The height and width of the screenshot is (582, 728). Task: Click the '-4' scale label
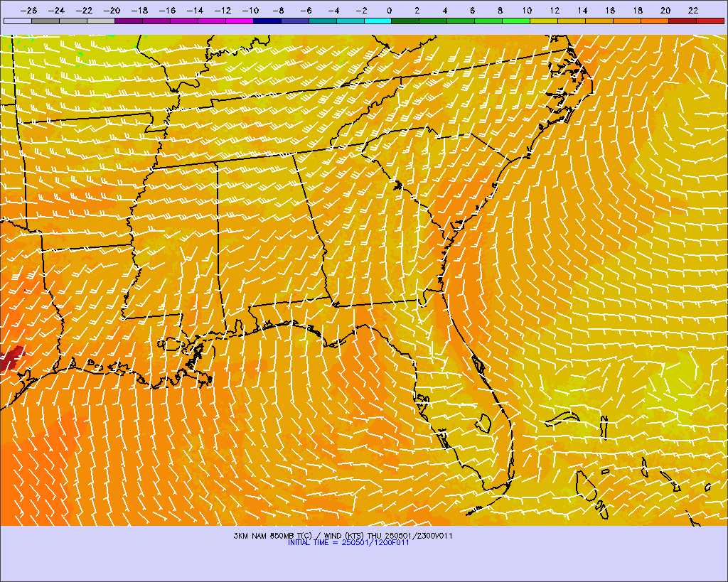pyautogui.click(x=333, y=11)
